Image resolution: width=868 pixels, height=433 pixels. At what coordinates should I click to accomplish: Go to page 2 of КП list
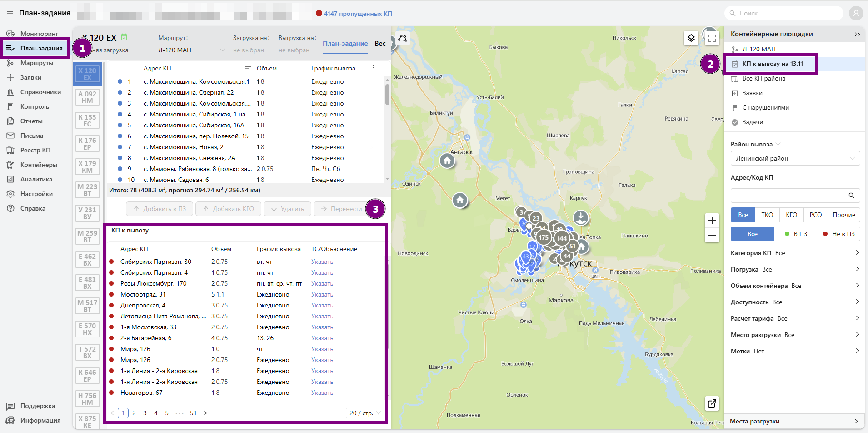(134, 413)
